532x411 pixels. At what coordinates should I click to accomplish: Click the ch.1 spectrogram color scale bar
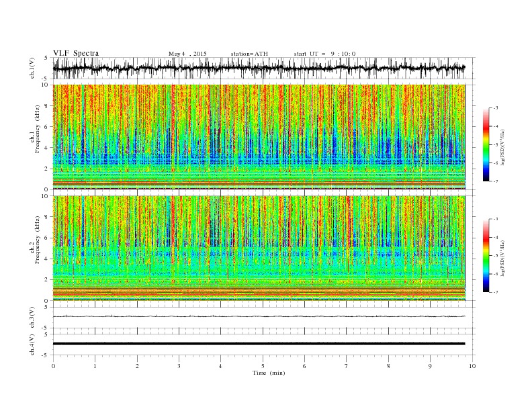point(486,144)
